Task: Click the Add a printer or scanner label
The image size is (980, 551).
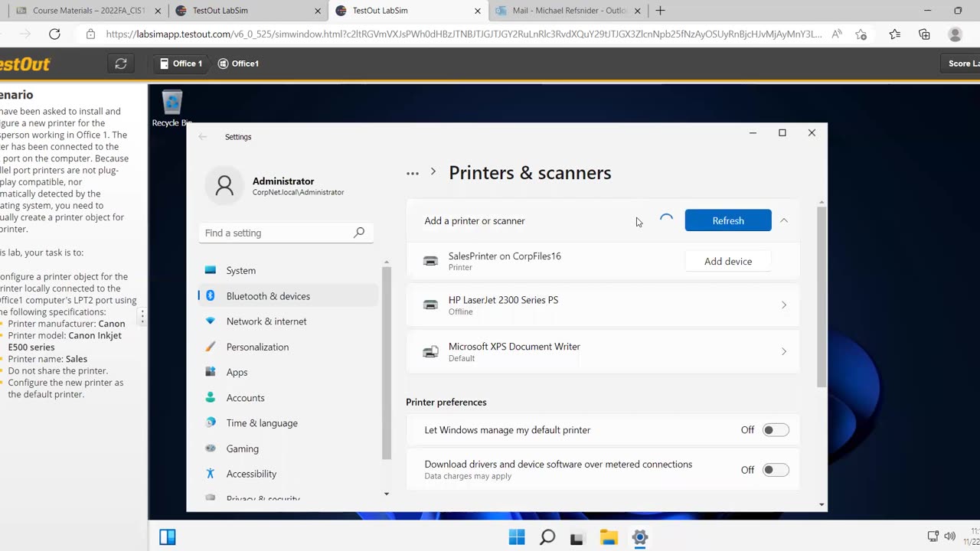Action: pos(475,221)
